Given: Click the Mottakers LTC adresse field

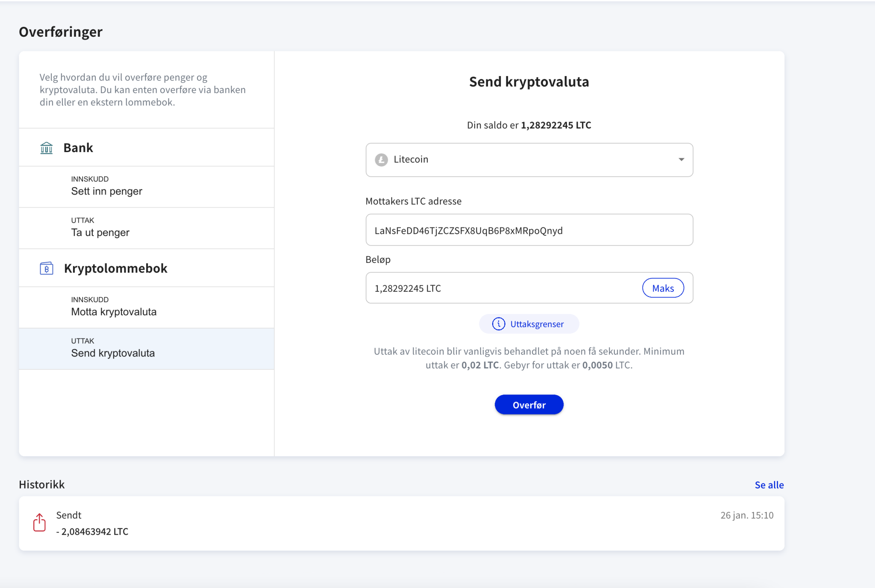Looking at the screenshot, I should (x=529, y=230).
